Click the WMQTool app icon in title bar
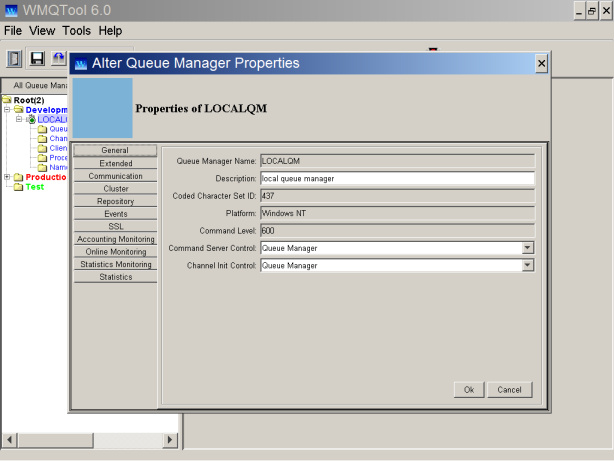The width and height of the screenshot is (614, 461). click(11, 10)
